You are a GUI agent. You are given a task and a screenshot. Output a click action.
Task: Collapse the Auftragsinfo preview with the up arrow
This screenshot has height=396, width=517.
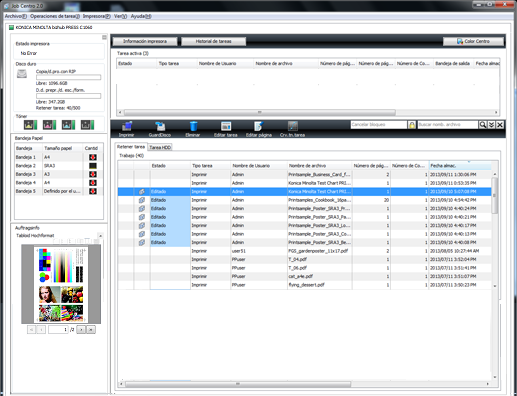[100, 236]
